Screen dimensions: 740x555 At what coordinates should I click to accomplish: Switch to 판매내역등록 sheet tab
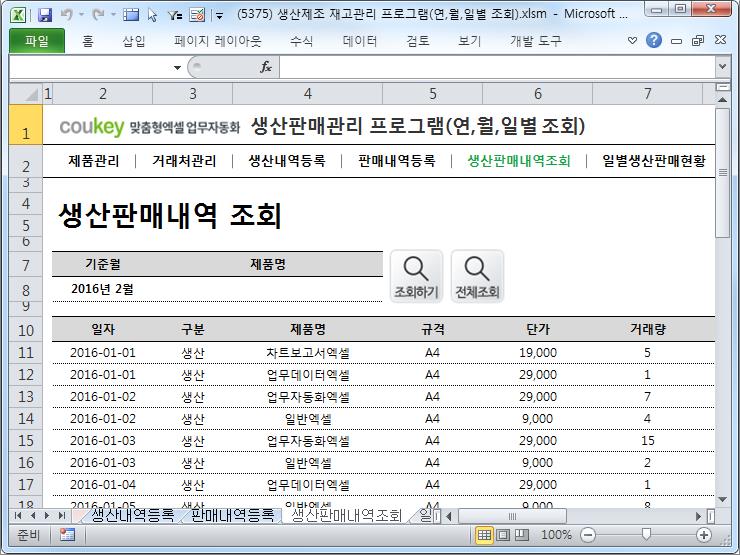click(x=232, y=515)
